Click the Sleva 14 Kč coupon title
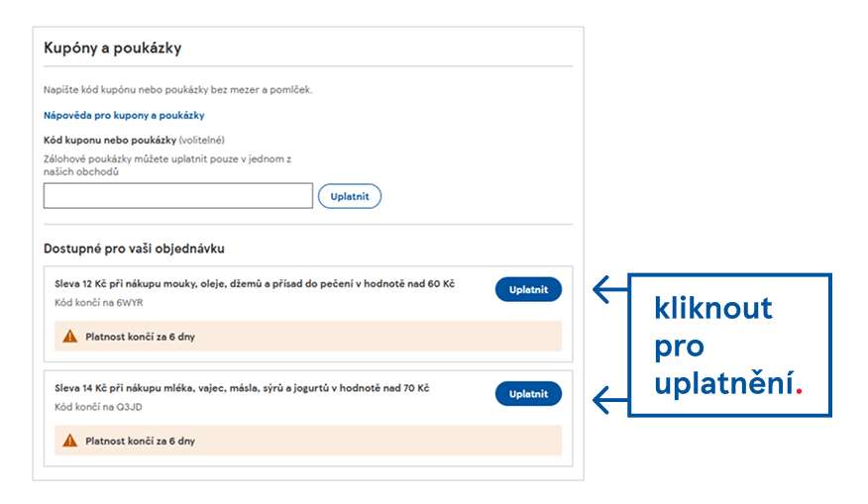The height and width of the screenshot is (504, 868). point(242,388)
